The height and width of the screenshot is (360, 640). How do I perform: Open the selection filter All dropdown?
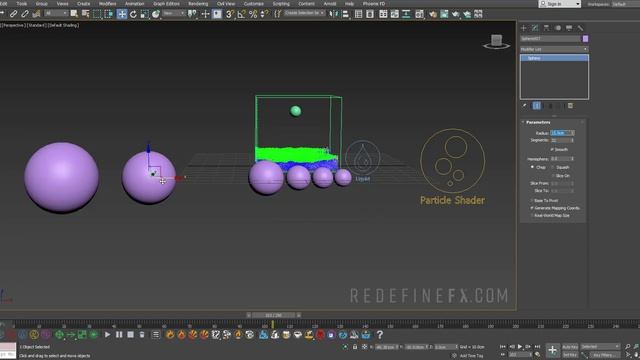[56, 13]
